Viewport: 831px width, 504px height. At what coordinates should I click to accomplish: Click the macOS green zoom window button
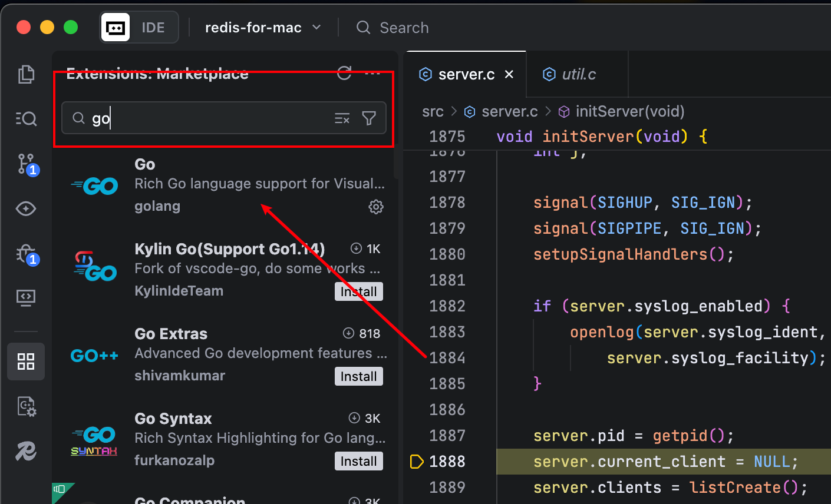pos(71,27)
